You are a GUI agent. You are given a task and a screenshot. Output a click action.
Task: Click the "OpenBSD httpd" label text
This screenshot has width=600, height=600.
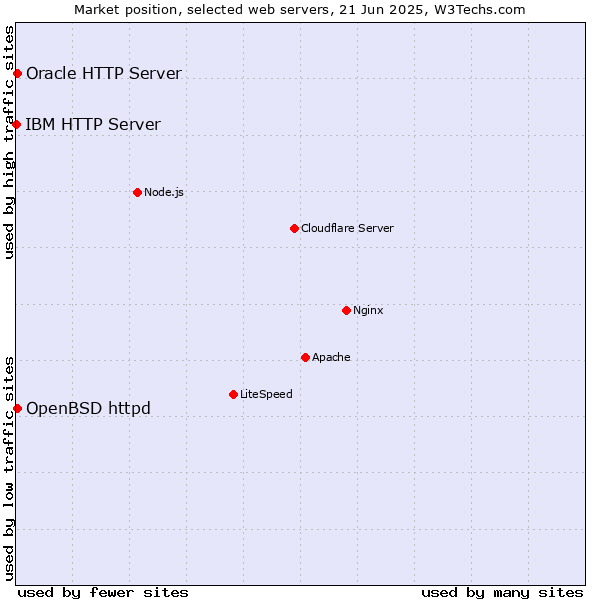[x=88, y=408]
